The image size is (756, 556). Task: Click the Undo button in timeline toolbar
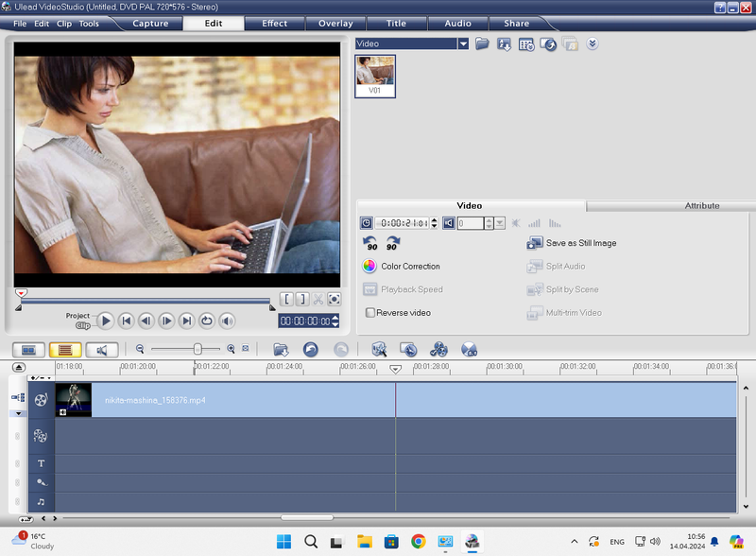(311, 350)
